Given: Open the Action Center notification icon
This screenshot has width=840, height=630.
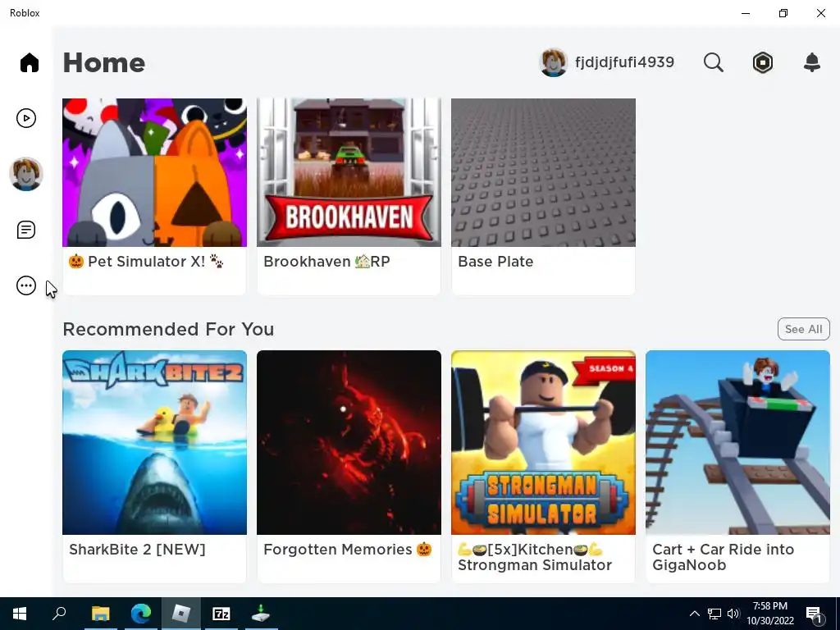Looking at the screenshot, I should 815,614.
